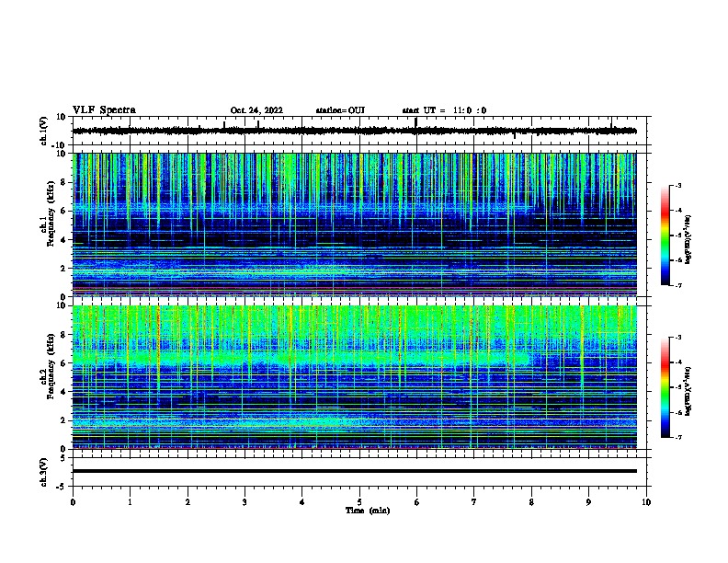Click the ch.3(V) flat black trace
Screen dimensions: 728x563
[354, 471]
